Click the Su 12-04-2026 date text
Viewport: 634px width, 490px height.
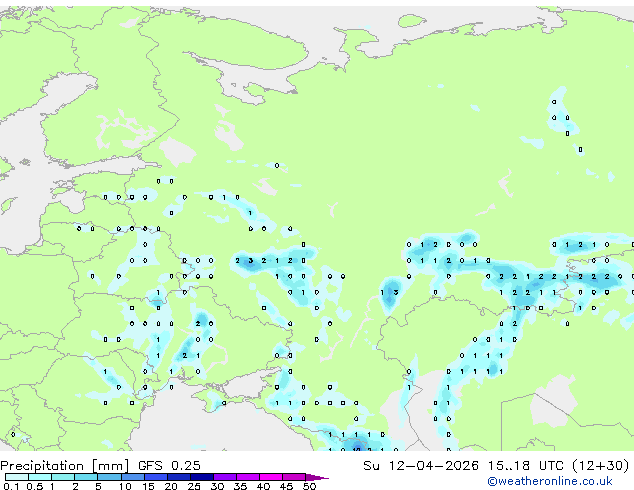(x=421, y=466)
